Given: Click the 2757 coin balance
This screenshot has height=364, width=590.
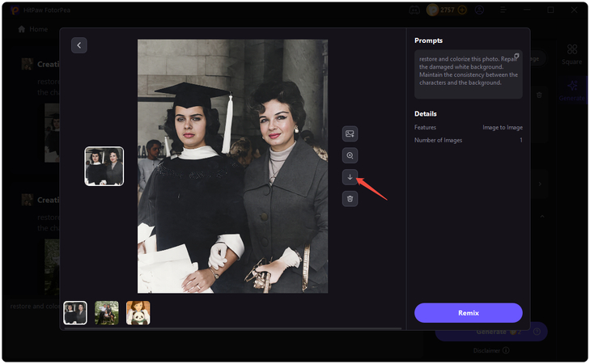Looking at the screenshot, I should tap(448, 11).
